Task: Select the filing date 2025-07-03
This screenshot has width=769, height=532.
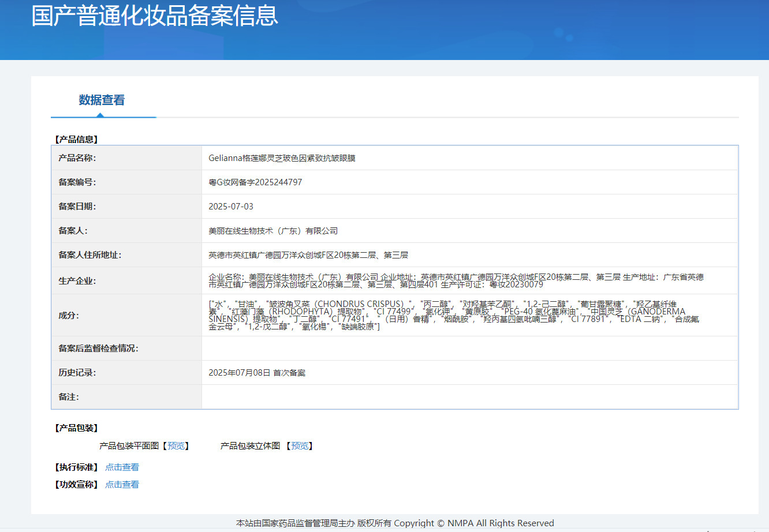Action: (231, 207)
